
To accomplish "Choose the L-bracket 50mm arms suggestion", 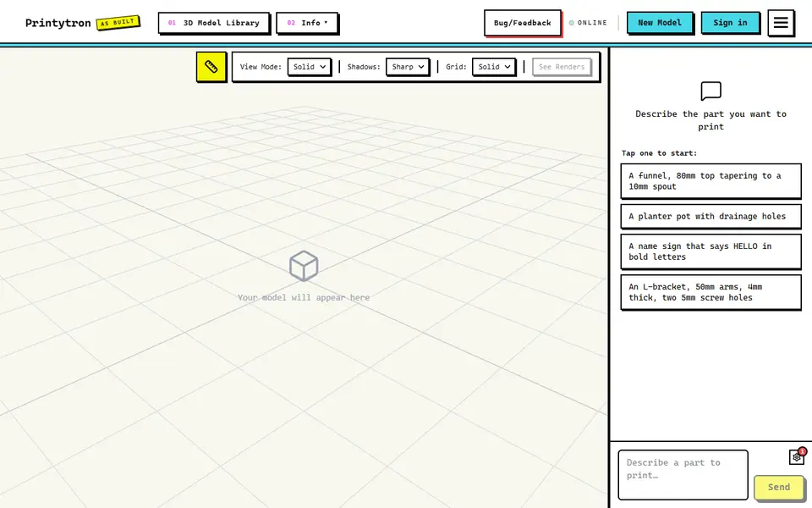I will tap(710, 292).
